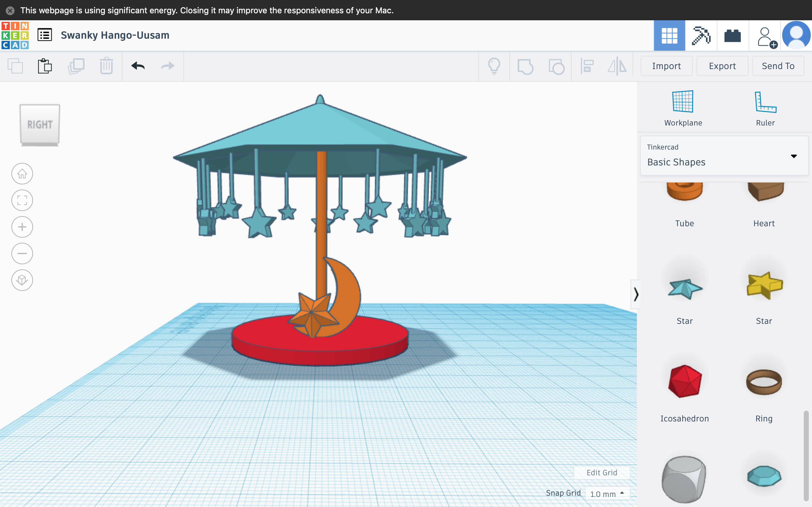Open the Mirror tool
The width and height of the screenshot is (812, 507).
(617, 66)
